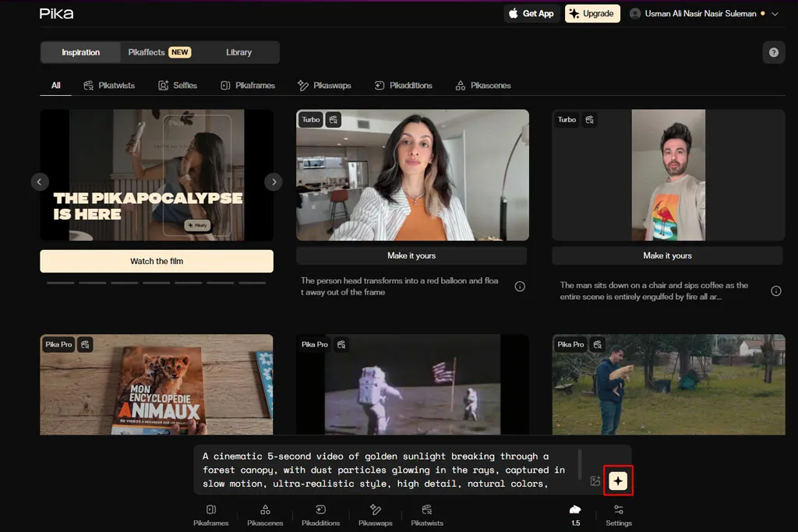Select the first carousel progress indicator
Viewport: 798px width, 532px height.
61,283
